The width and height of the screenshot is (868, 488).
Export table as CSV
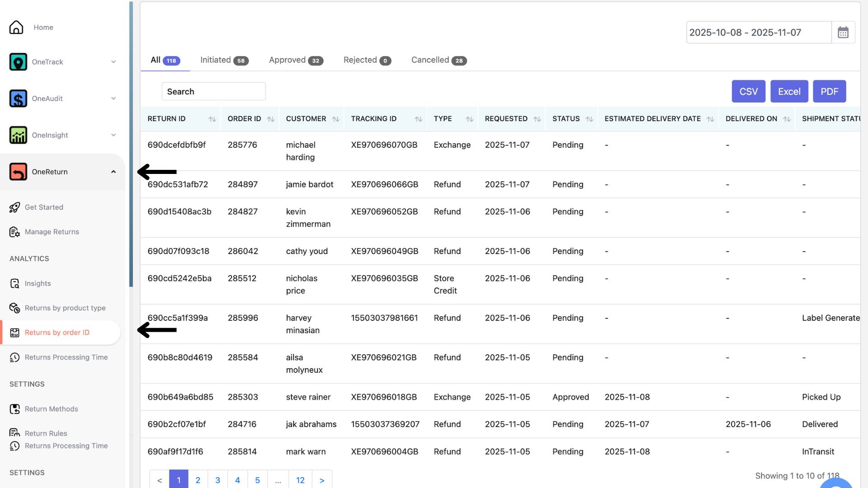(748, 91)
